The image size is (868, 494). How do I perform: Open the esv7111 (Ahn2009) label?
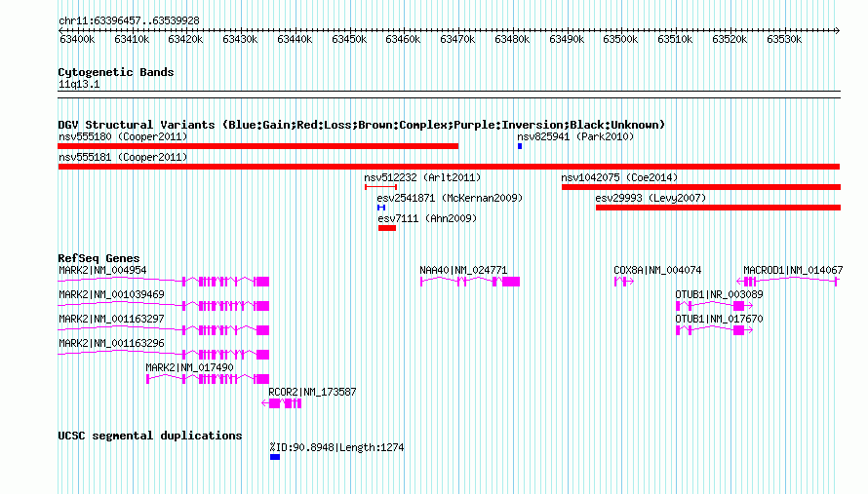427,218
